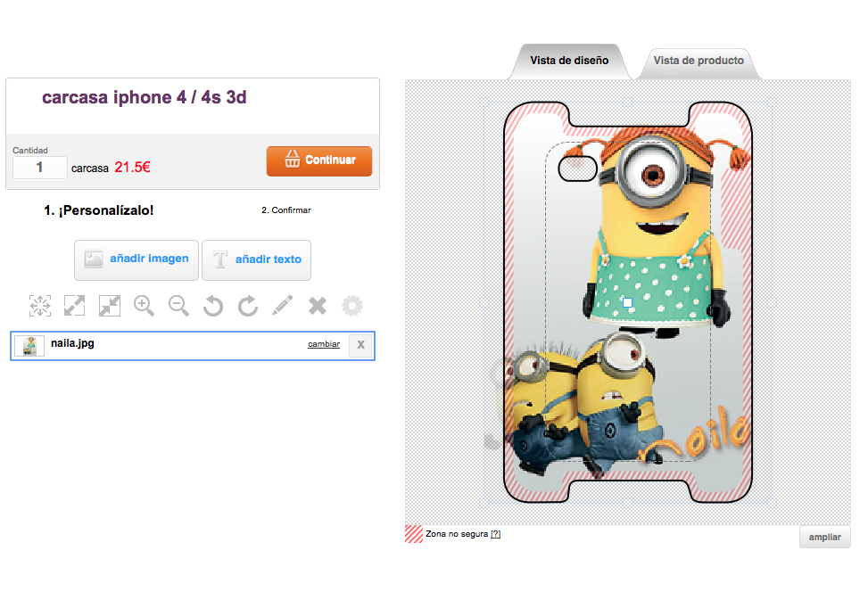Click cambiar link for naila.jpg
Screen dimensions: 868x592
[324, 344]
